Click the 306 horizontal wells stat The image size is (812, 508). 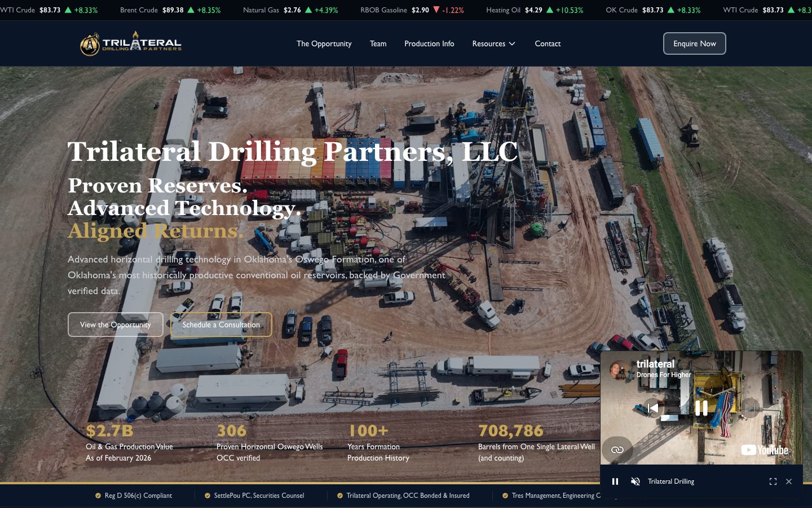pos(232,431)
